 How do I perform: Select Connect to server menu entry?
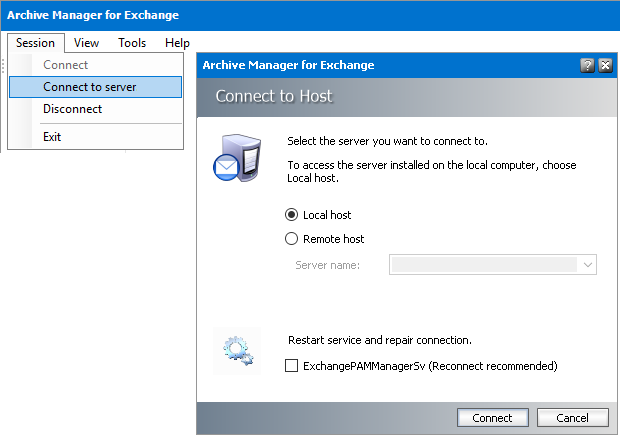pyautogui.click(x=90, y=87)
